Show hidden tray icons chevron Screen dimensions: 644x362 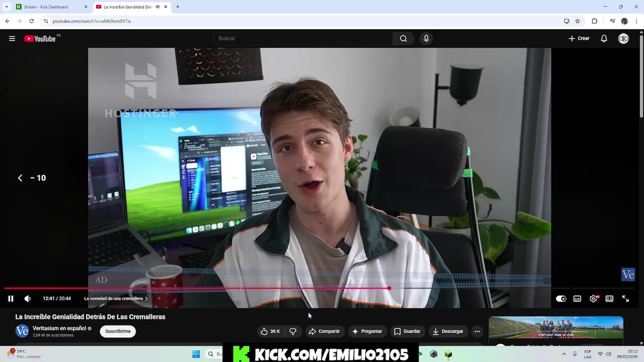tap(563, 354)
